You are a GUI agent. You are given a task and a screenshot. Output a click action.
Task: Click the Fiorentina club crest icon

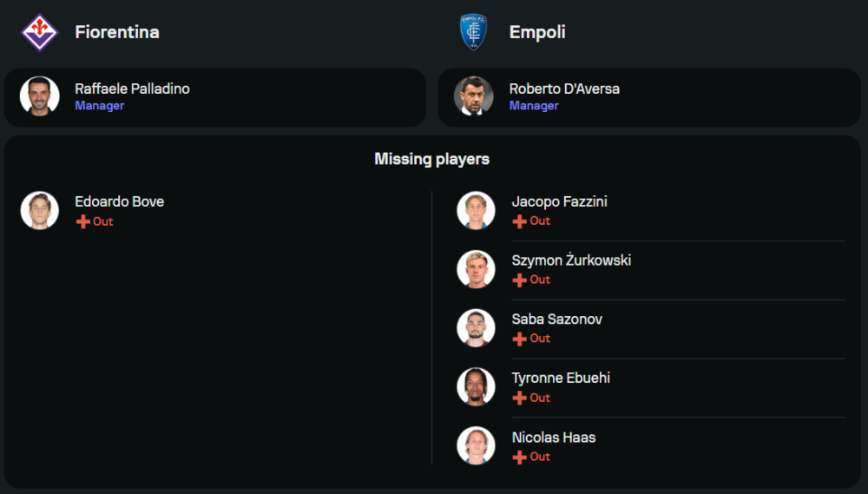coord(39,32)
